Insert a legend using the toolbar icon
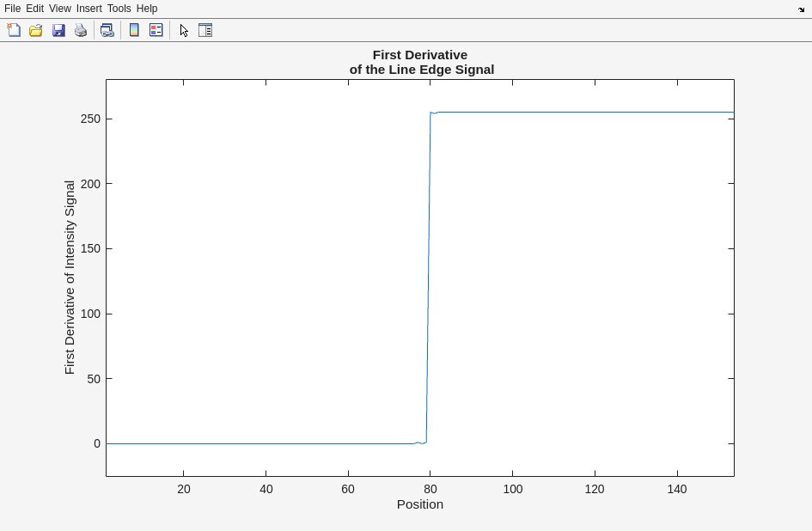The height and width of the screenshot is (531, 812). point(156,30)
